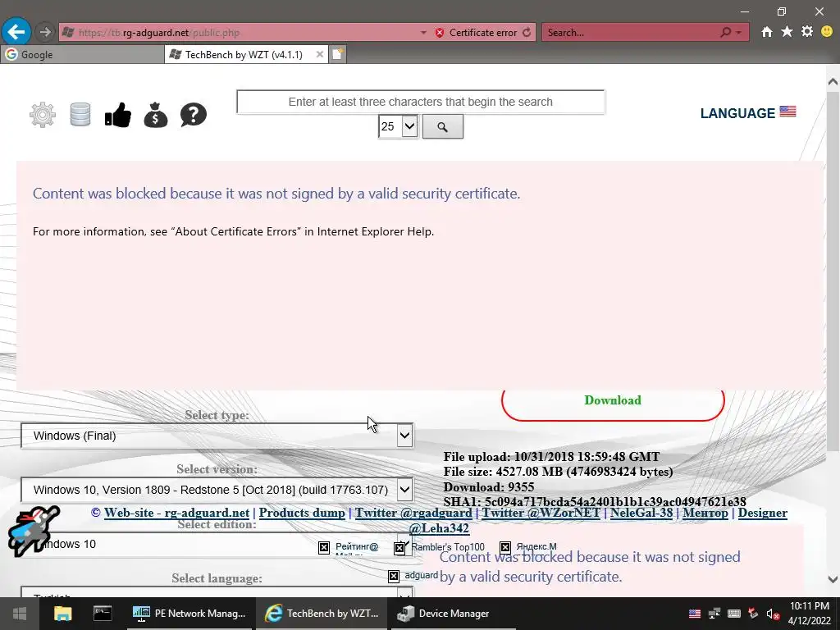
Task: Go back with the browser back arrow
Action: coord(16,32)
